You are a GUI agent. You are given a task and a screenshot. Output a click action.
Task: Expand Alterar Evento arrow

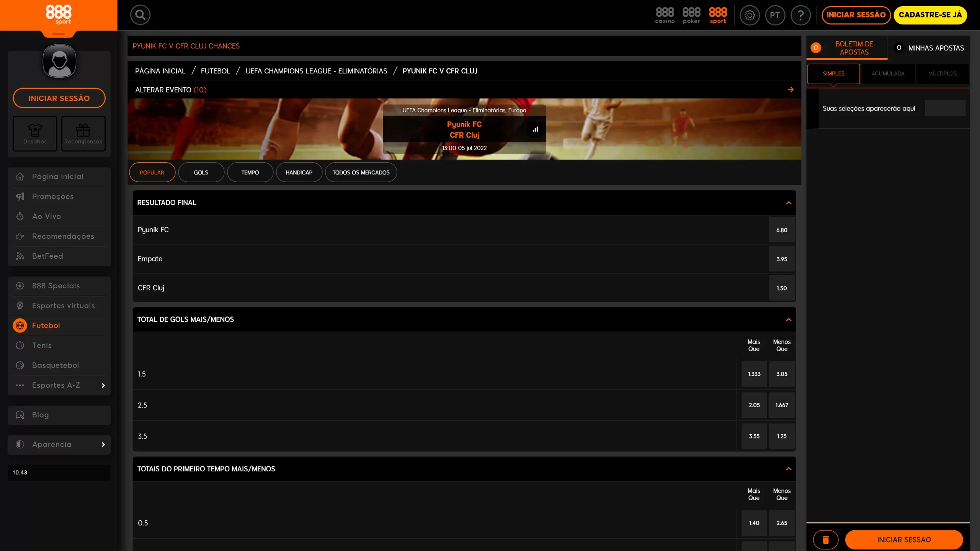791,90
